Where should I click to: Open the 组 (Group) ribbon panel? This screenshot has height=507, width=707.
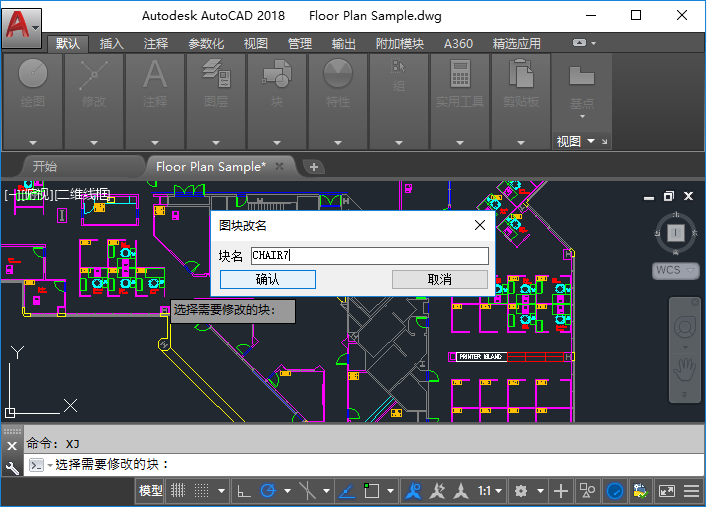click(399, 101)
